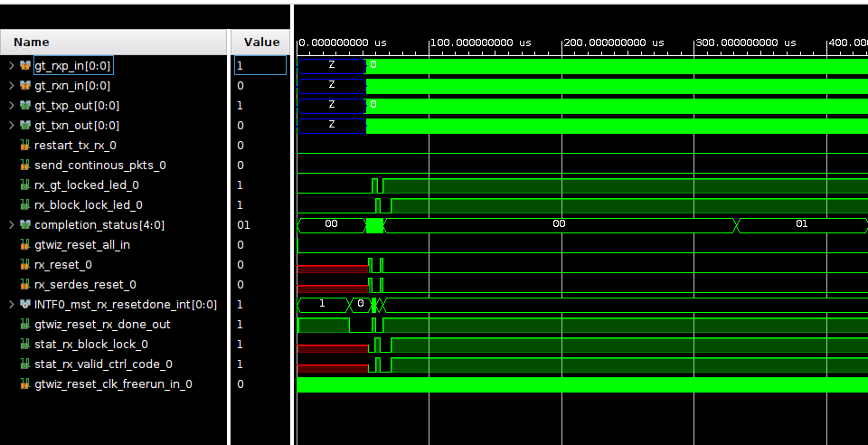This screenshot has height=445, width=868.
Task: Select the stat_rx_valid_ctrl_code_0 signal name
Action: click(103, 365)
